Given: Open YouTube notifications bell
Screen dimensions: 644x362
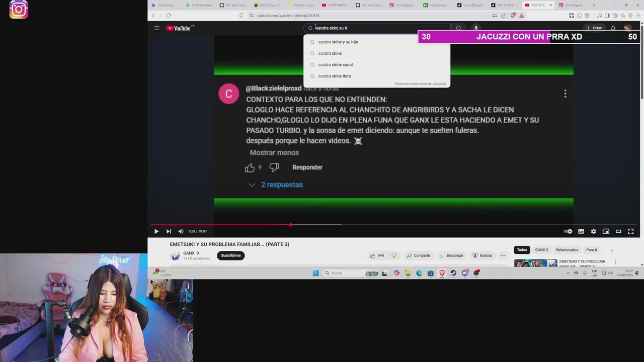Looking at the screenshot, I should click(x=613, y=28).
